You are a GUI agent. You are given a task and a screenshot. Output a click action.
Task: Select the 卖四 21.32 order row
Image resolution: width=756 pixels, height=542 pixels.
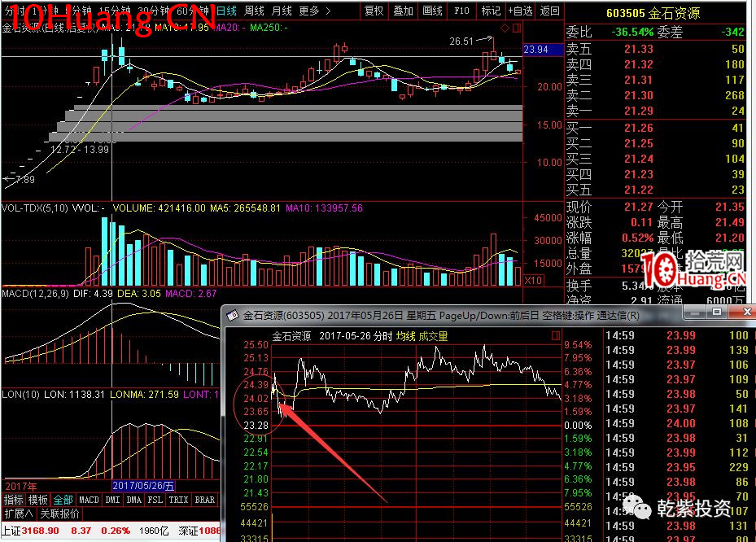click(655, 64)
